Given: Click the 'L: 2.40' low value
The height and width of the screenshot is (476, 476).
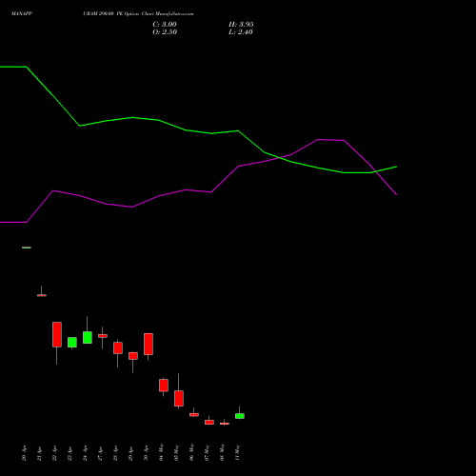Looking at the screenshot, I should [241, 32].
